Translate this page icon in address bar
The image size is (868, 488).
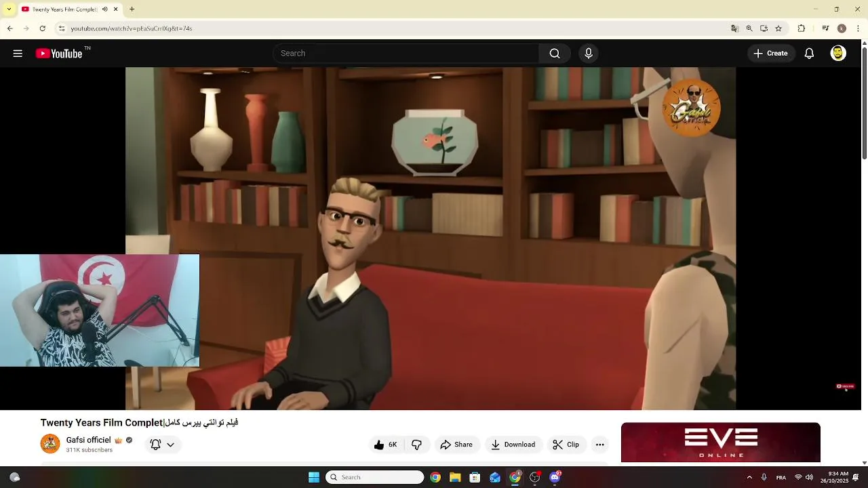click(x=734, y=28)
